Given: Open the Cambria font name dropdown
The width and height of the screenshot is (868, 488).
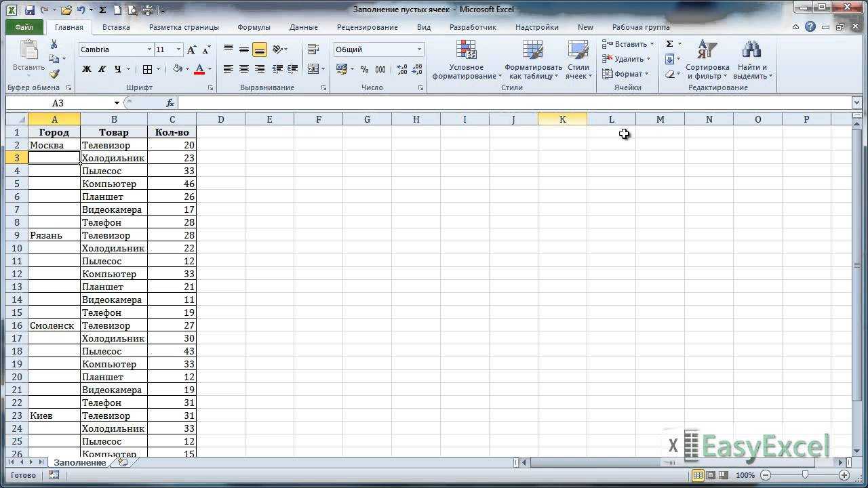Looking at the screenshot, I should pyautogui.click(x=149, y=49).
